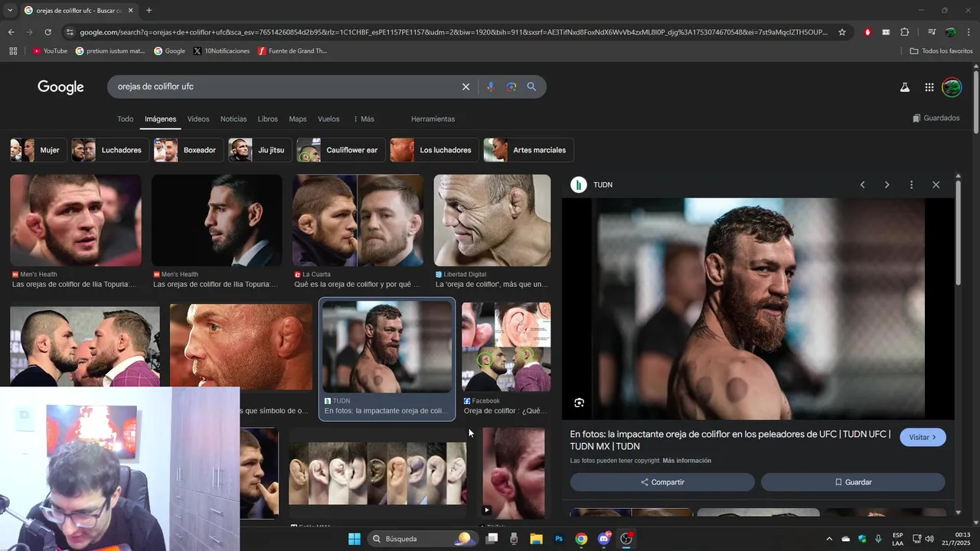The image size is (980, 551).
Task: Click Guardar button in preview
Action: click(853, 482)
